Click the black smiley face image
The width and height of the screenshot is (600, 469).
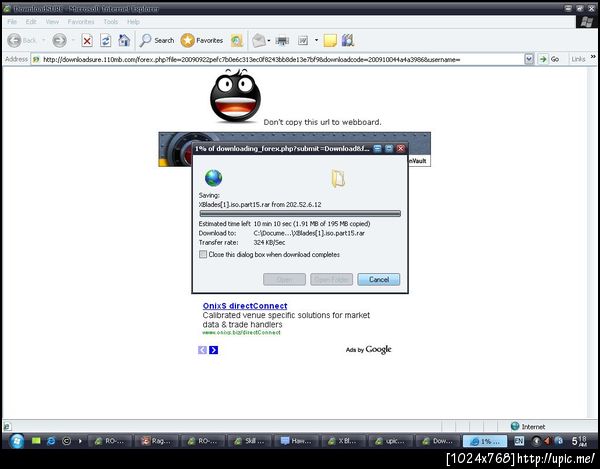(x=235, y=96)
